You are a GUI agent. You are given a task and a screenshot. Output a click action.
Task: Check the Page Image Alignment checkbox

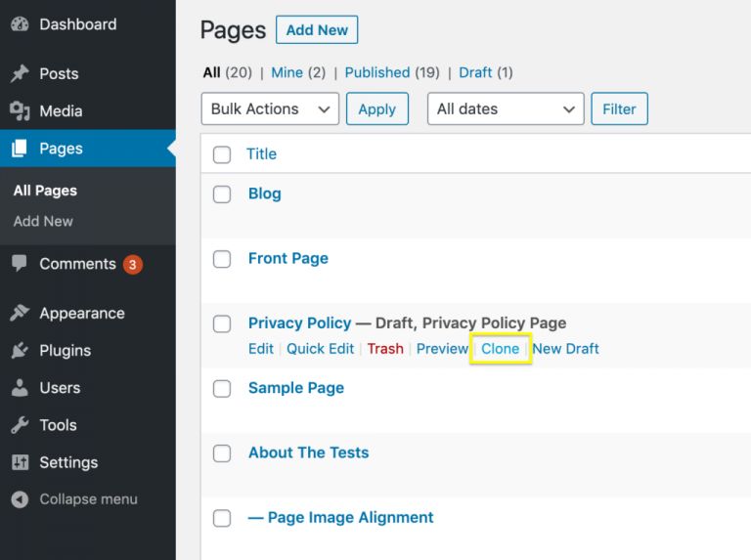(x=222, y=518)
